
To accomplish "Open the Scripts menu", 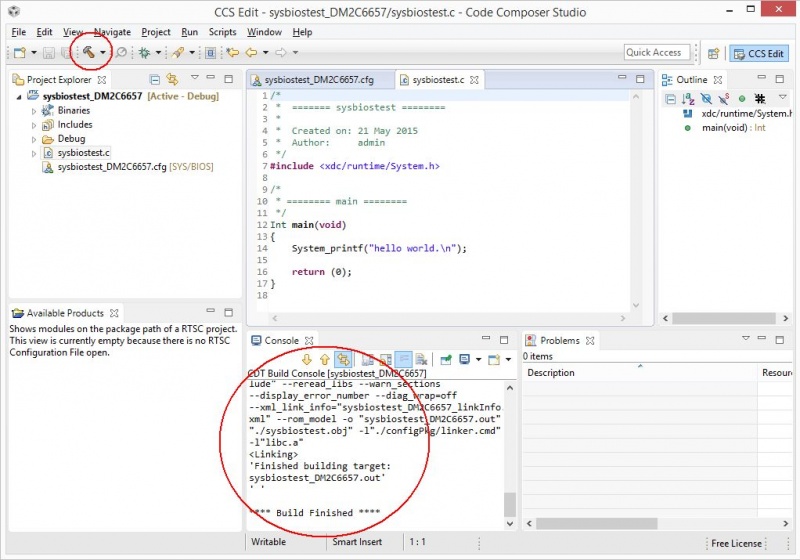I will click(x=222, y=32).
